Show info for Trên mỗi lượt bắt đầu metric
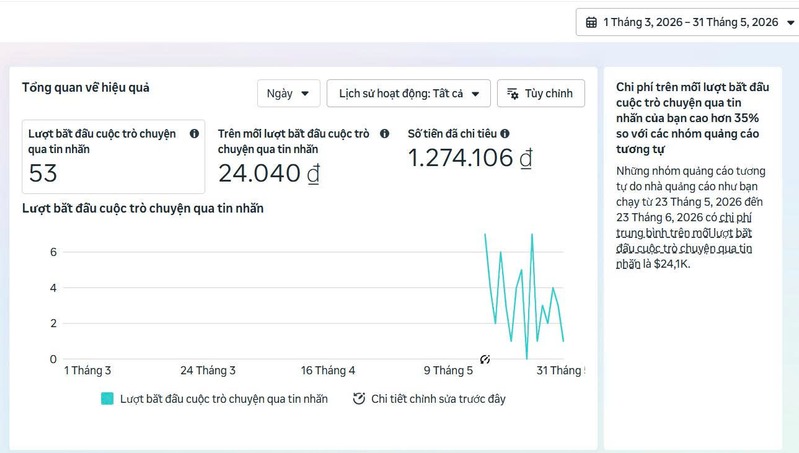799x453 pixels. pos(384,134)
